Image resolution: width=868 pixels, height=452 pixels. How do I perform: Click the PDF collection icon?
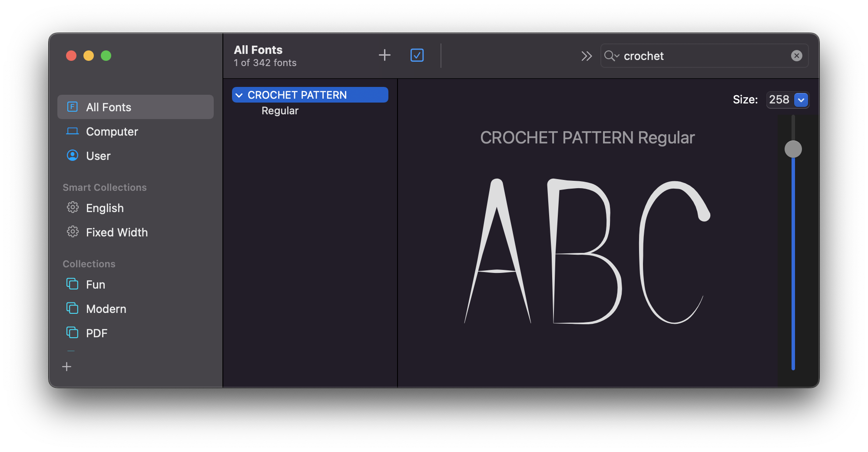click(x=73, y=332)
